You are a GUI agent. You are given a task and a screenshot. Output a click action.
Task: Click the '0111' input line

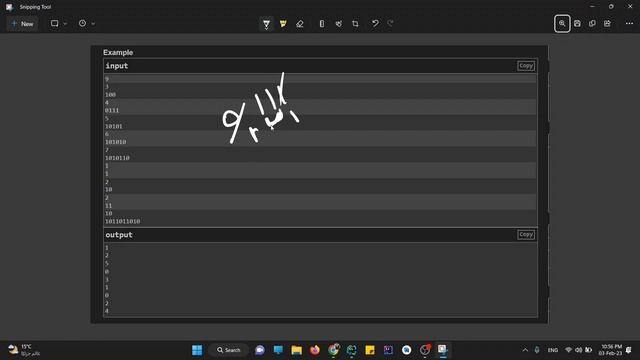pyautogui.click(x=112, y=110)
